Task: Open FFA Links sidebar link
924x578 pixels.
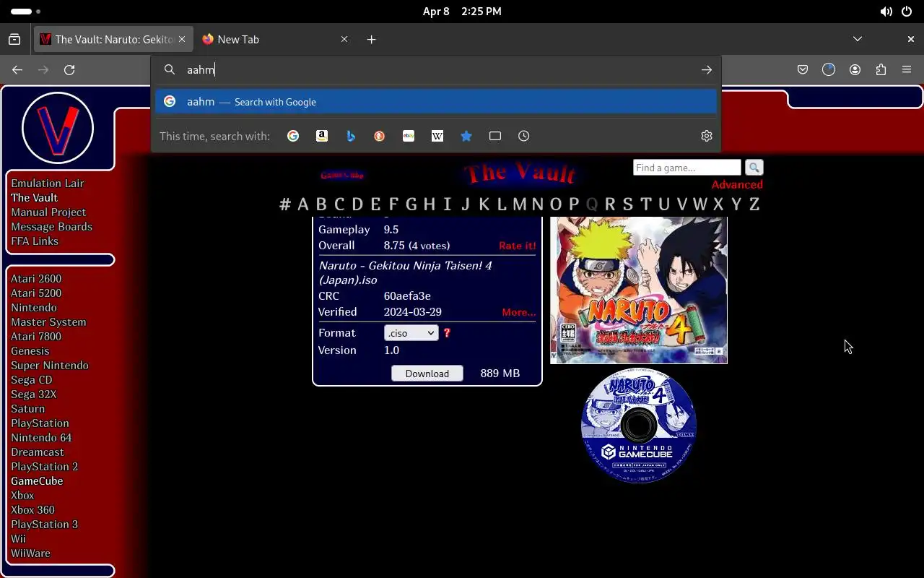Action: (x=35, y=241)
